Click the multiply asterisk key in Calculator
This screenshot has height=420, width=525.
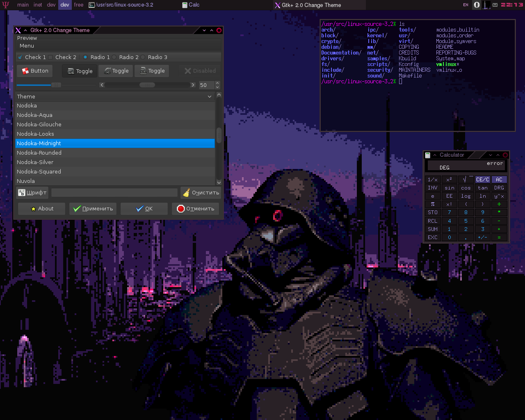499,212
